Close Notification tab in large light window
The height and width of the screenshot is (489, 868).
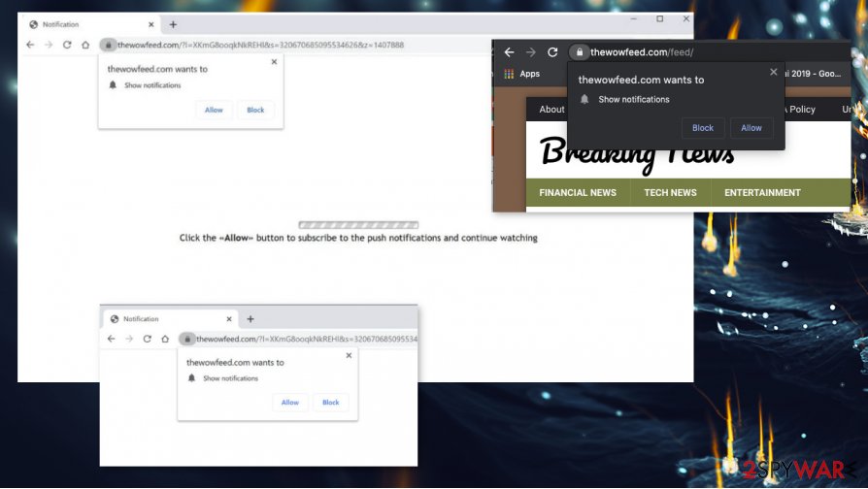[151, 24]
